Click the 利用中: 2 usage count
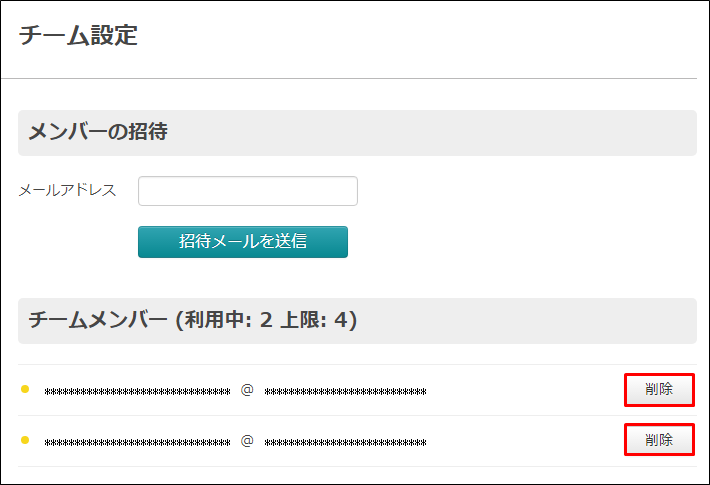The width and height of the screenshot is (710, 485). point(229,320)
